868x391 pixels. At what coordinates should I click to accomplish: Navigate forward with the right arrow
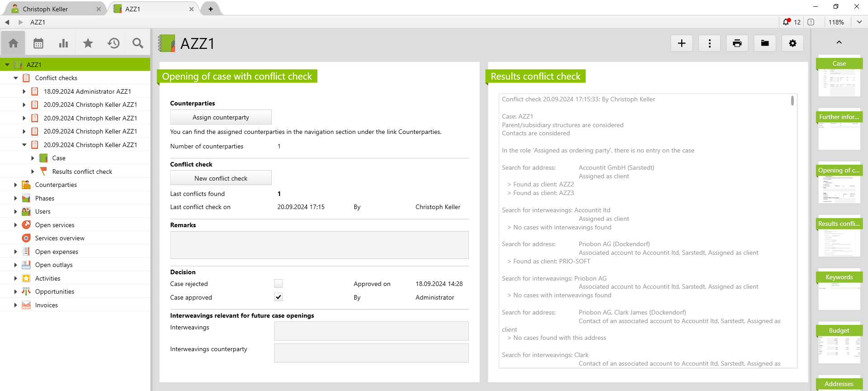(20, 22)
